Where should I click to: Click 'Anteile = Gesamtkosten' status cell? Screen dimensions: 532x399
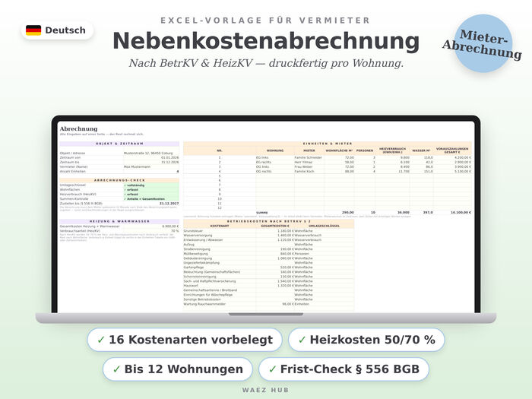(x=151, y=199)
